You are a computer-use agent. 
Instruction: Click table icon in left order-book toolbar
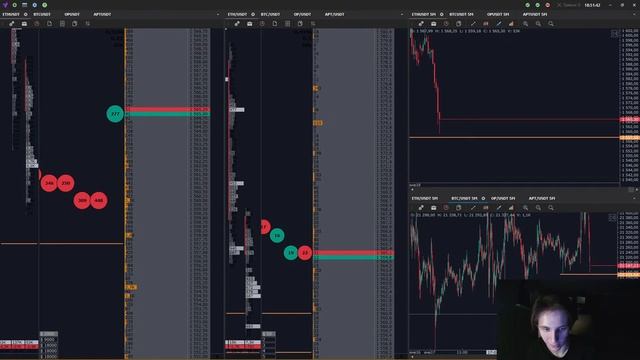62,24
